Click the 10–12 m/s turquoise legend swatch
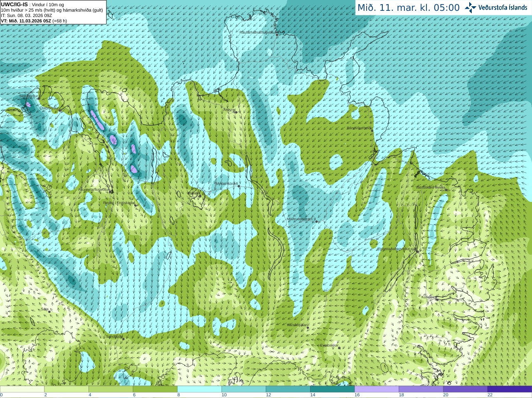 click(x=244, y=389)
